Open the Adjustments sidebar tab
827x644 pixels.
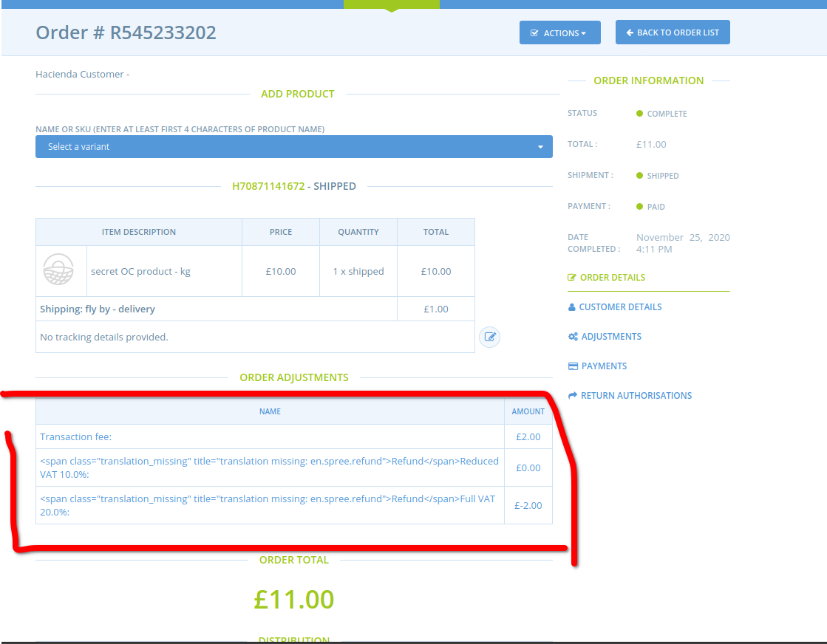coord(605,336)
